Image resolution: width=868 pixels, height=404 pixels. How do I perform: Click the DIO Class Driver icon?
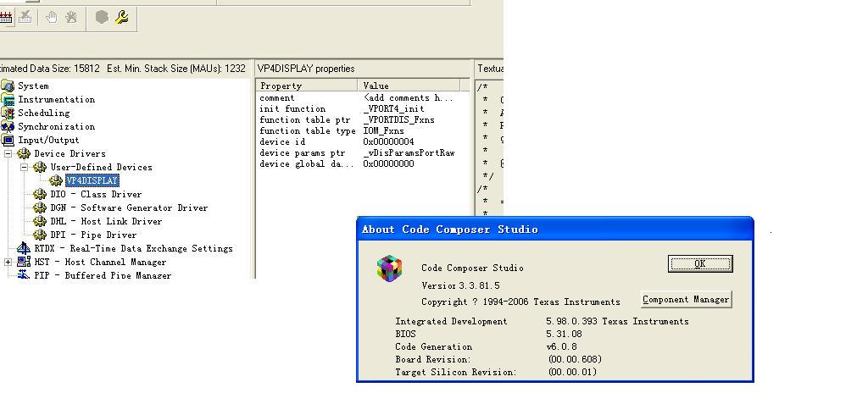40,194
